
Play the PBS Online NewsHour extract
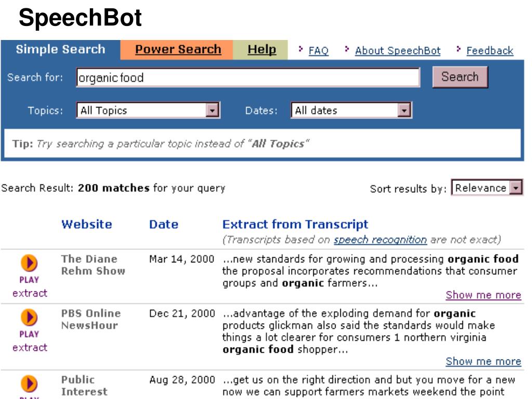[x=29, y=317]
